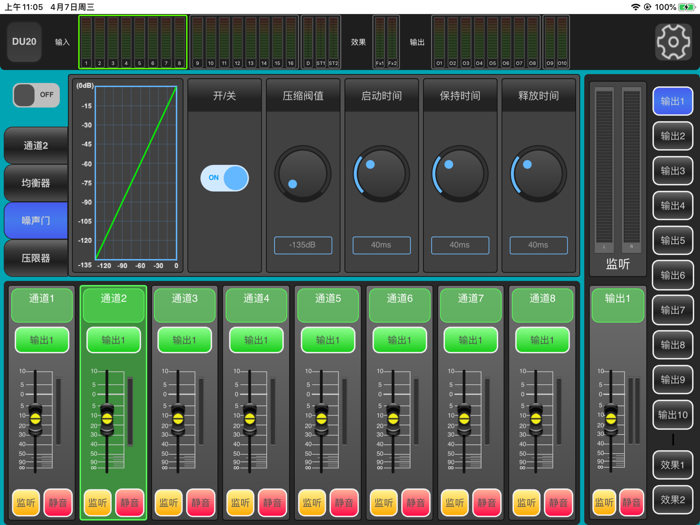
Task: Select the 通道8 channel label
Action: (x=542, y=305)
